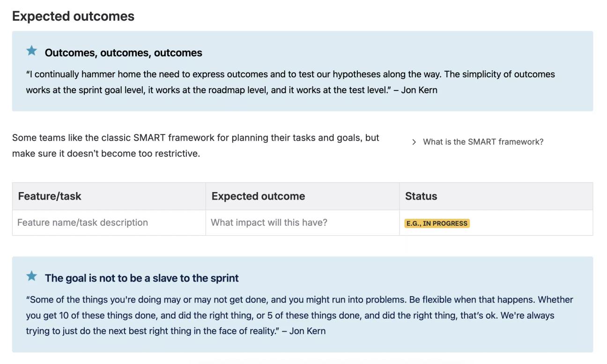Collapse the partially visible section at page bottom
The height and width of the screenshot is (364, 607).
click(x=303, y=362)
